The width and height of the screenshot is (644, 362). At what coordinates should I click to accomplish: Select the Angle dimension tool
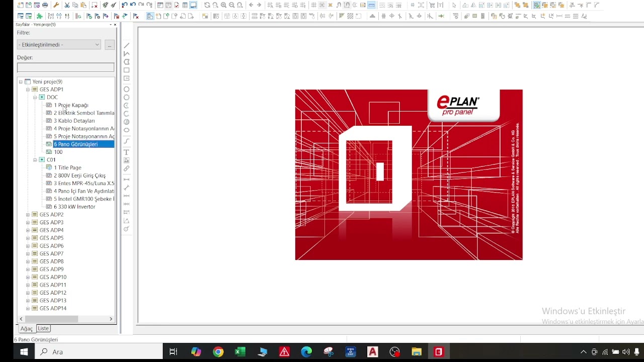click(127, 220)
